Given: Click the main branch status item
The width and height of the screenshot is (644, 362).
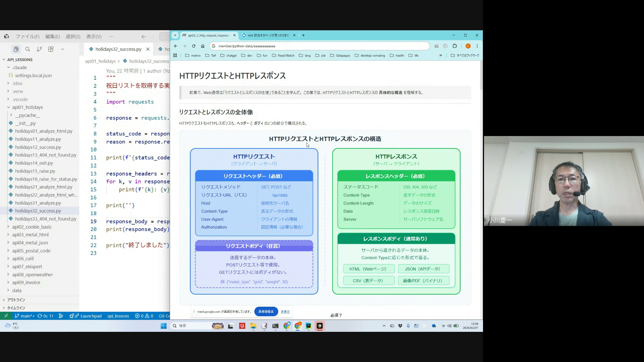Looking at the screenshot, I should coord(25,316).
